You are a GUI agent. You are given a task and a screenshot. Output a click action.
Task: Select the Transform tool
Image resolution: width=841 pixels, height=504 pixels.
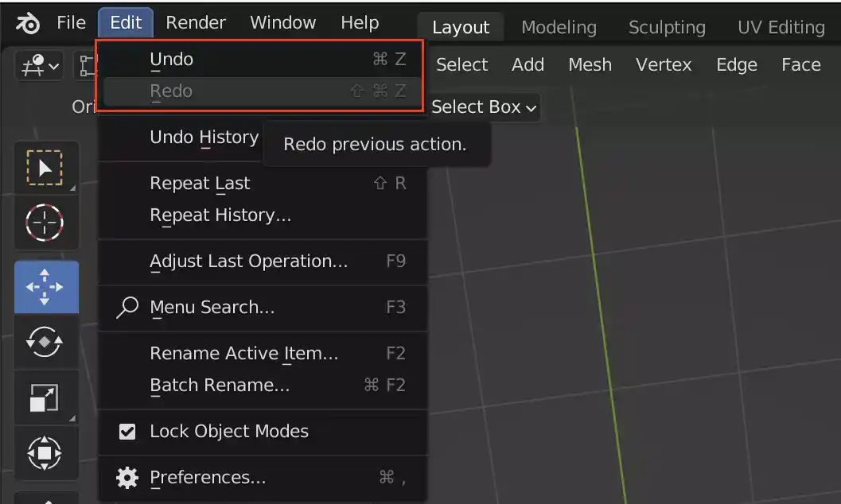(45, 453)
